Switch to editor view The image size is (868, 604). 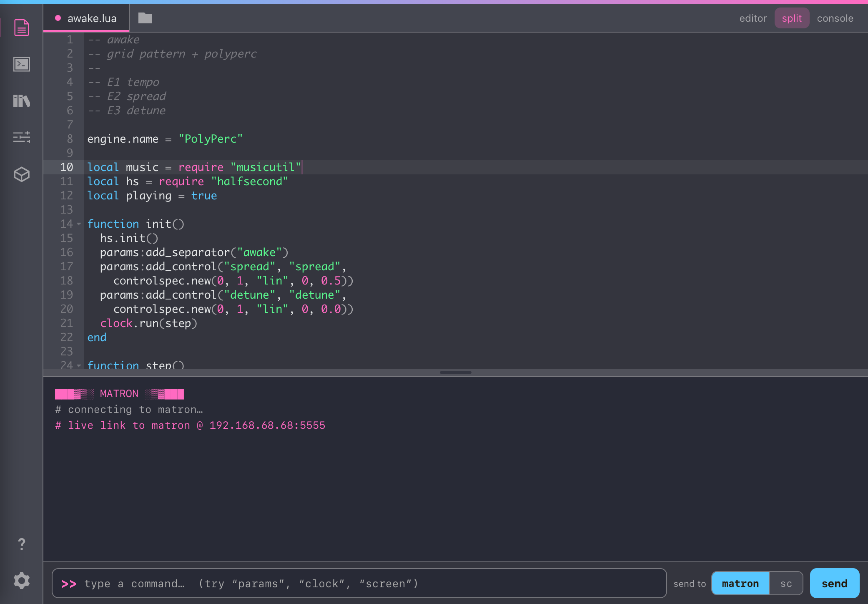(x=753, y=18)
